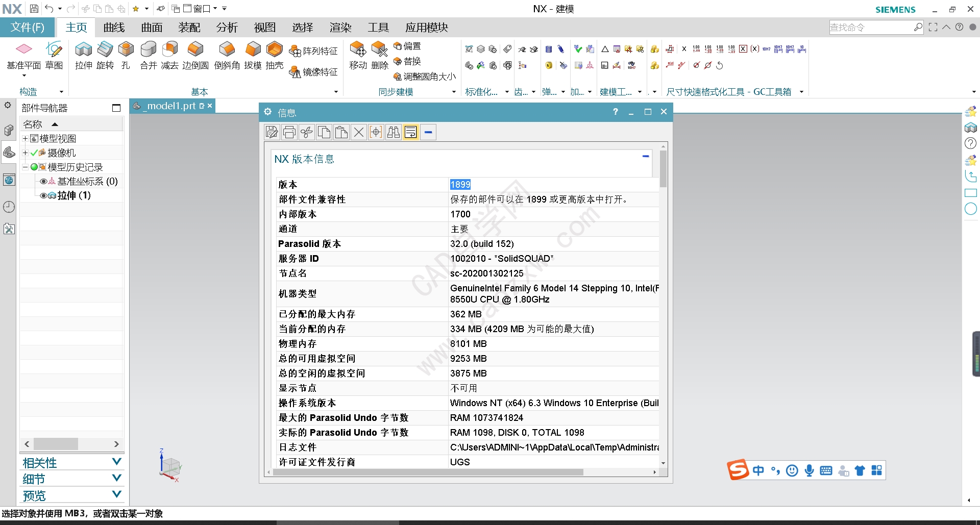Select the 边倒圆 edge blend tool
980x525 pixels.
pyautogui.click(x=195, y=55)
